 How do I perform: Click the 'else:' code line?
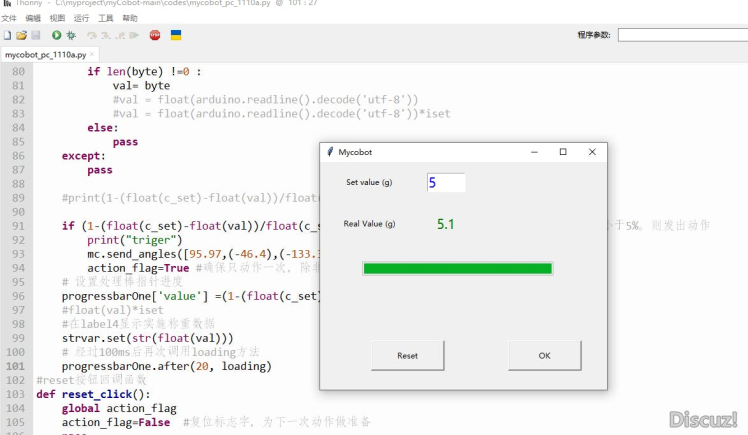(x=103, y=128)
